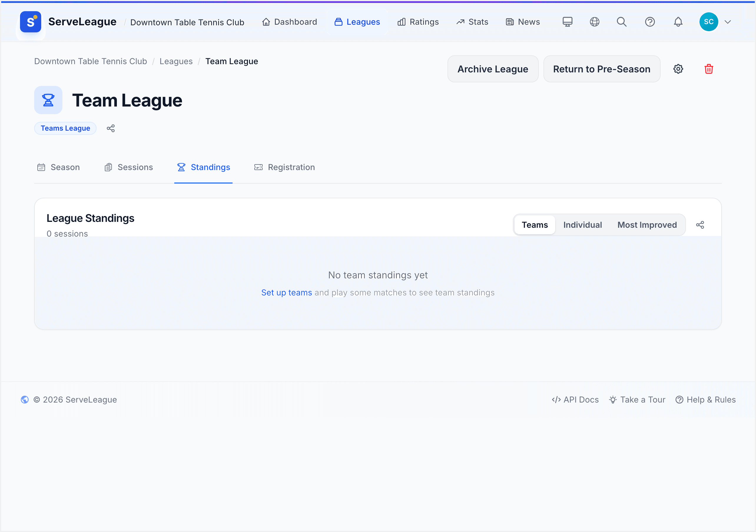Click Downtown Table Tennis Club breadcrumb

click(91, 61)
